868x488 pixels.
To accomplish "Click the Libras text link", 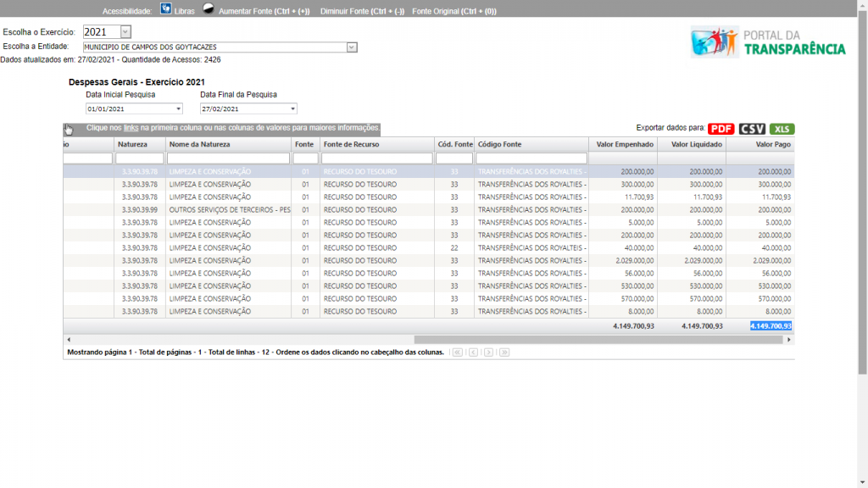I will pyautogui.click(x=184, y=11).
